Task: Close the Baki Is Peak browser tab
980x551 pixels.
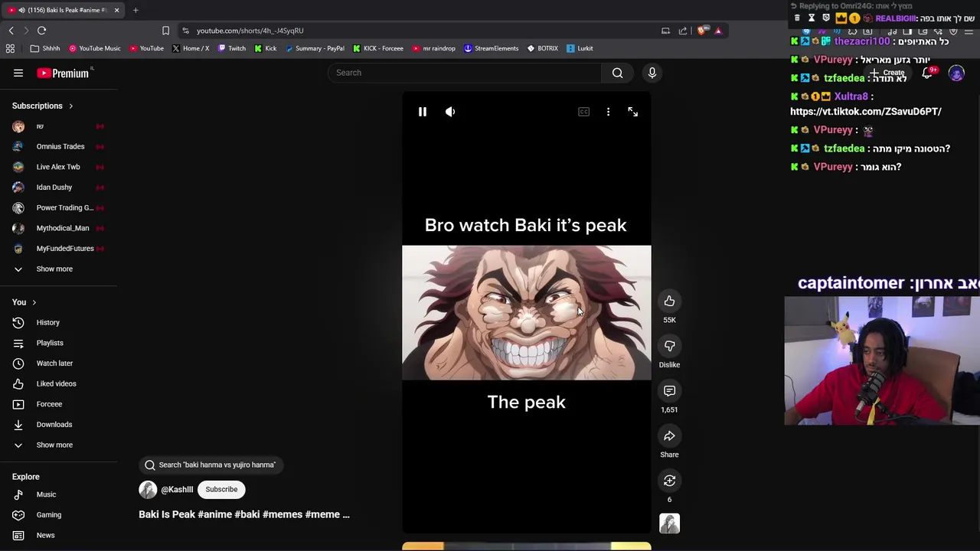Action: (x=116, y=10)
